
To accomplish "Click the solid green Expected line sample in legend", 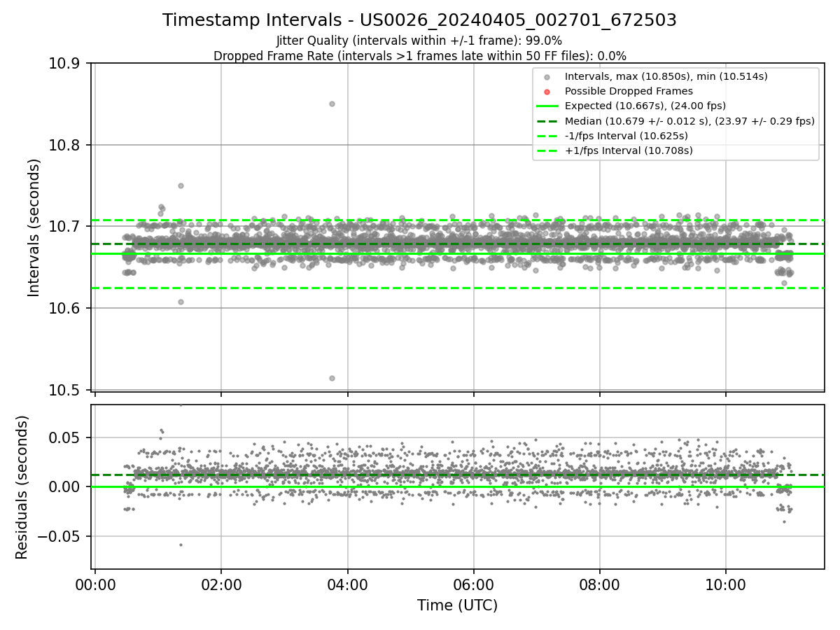I will click(547, 106).
